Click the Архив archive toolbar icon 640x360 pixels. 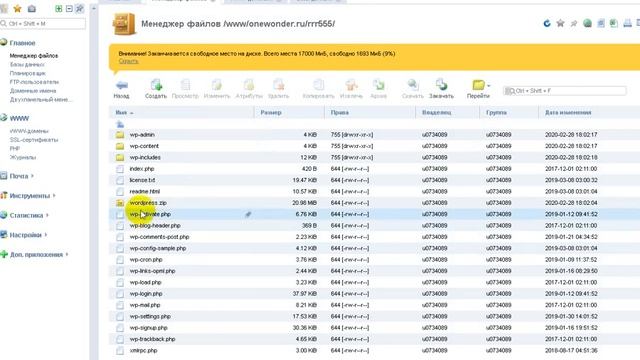coord(378,85)
